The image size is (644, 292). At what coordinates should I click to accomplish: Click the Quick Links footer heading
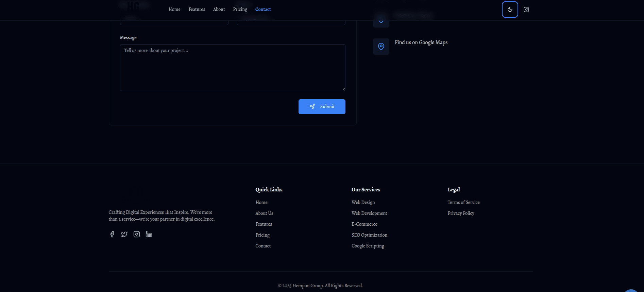pyautogui.click(x=269, y=190)
